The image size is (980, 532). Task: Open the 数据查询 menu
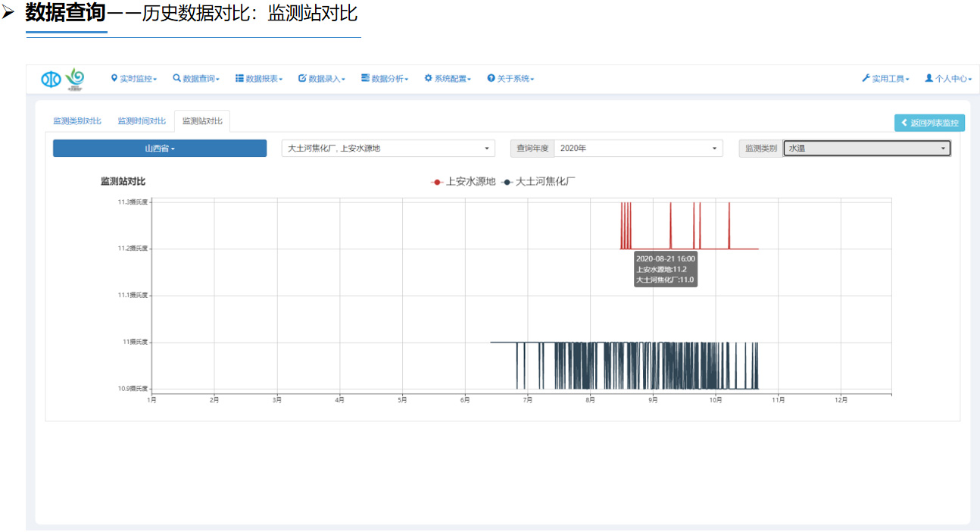coord(196,79)
